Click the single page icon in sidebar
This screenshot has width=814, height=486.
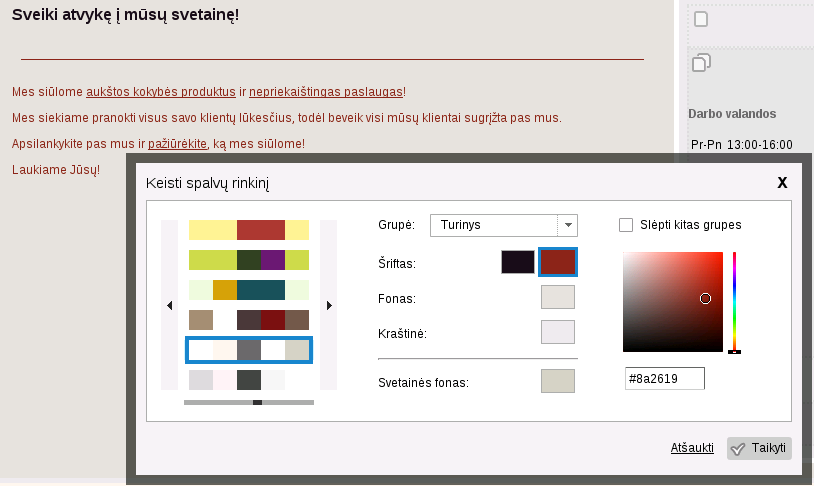(x=701, y=19)
